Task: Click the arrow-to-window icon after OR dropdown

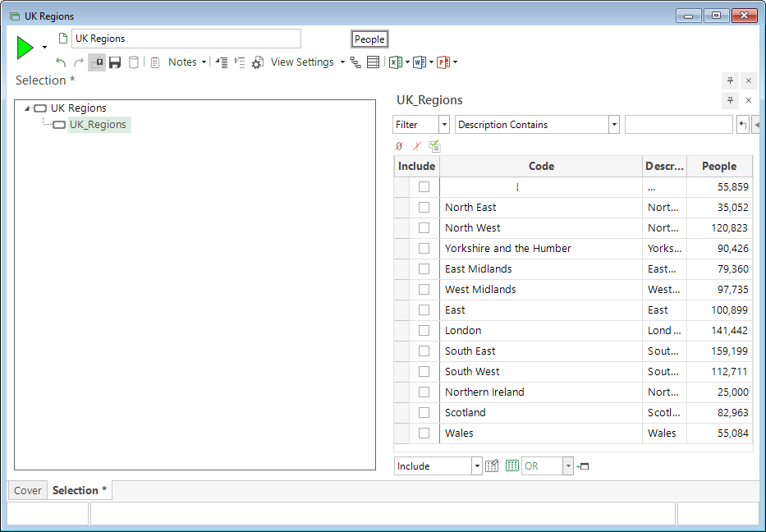Action: 583,466
